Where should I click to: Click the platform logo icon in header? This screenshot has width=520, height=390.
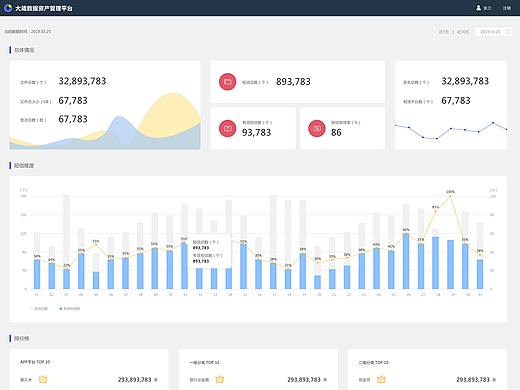point(8,8)
